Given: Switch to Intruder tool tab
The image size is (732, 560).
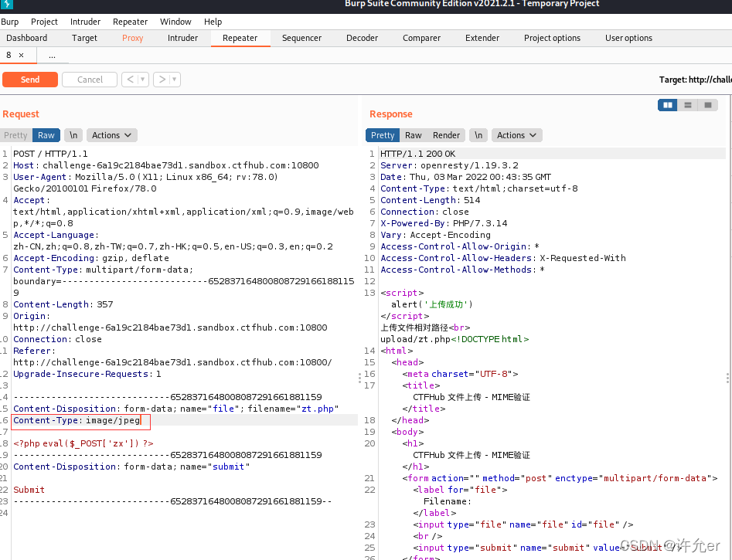Looking at the screenshot, I should tap(182, 39).
